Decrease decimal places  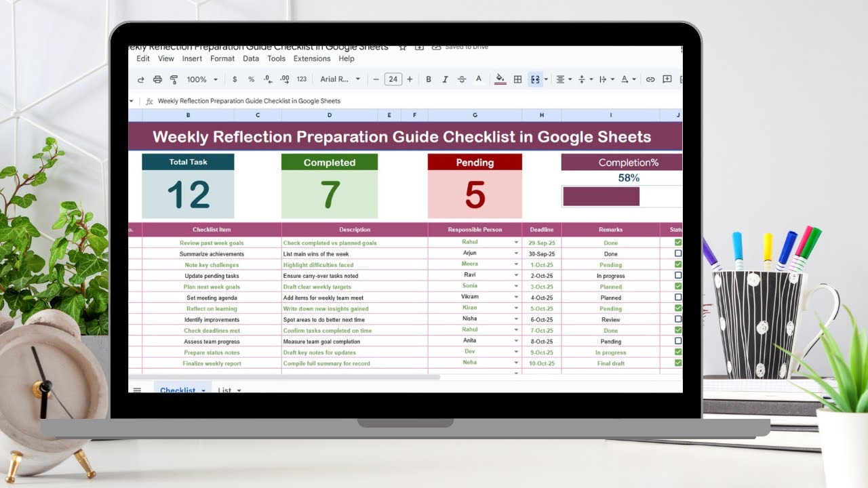[x=268, y=79]
